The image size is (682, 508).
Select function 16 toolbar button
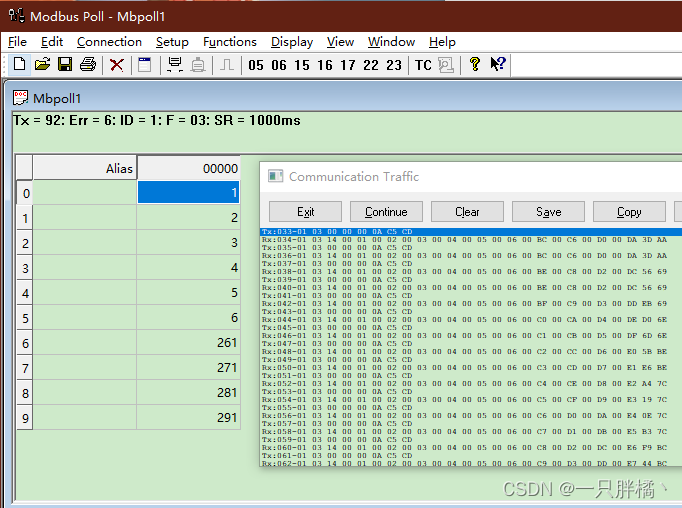(x=325, y=65)
